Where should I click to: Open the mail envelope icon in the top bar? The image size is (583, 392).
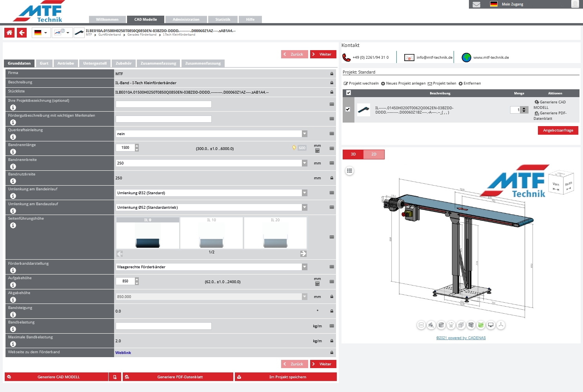pyautogui.click(x=476, y=4)
